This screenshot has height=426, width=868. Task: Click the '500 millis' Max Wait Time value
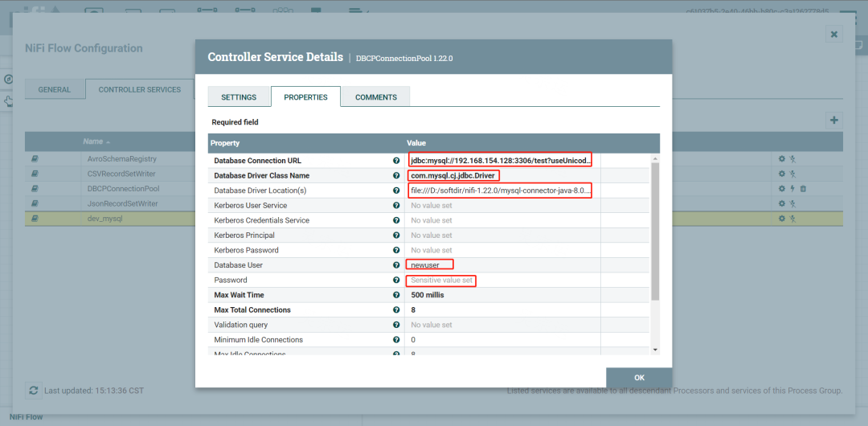click(x=428, y=295)
